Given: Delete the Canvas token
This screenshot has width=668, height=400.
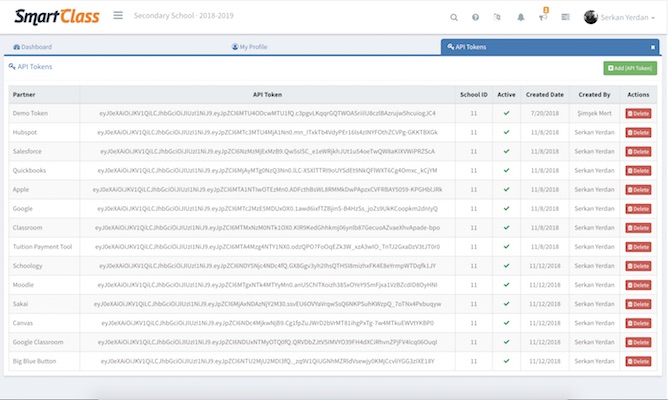Looking at the screenshot, I should [x=638, y=323].
